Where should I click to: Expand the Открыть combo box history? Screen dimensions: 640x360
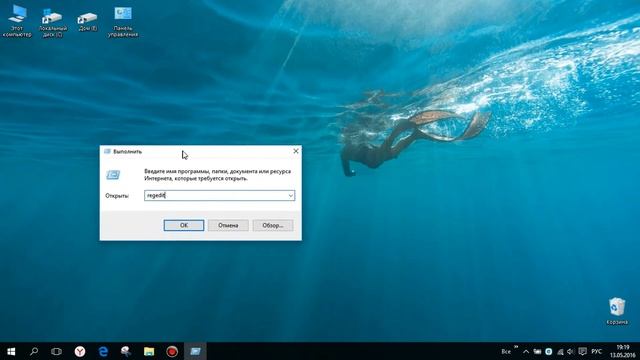coord(291,196)
